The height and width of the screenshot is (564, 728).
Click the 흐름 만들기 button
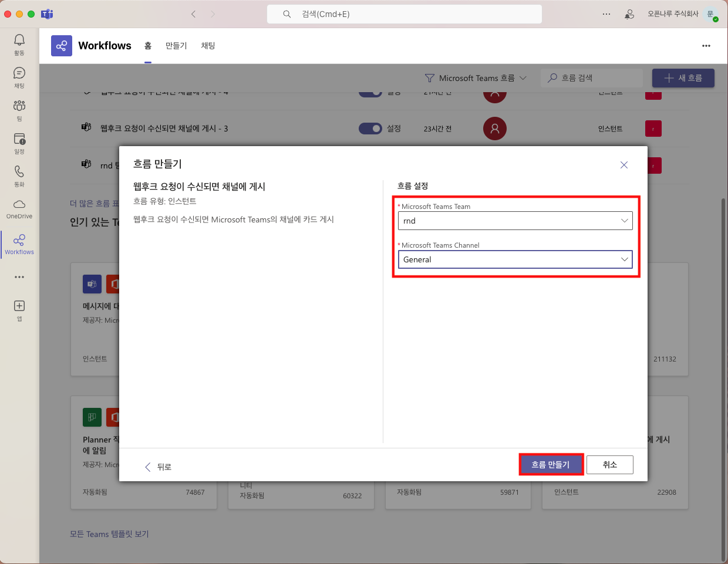(551, 464)
